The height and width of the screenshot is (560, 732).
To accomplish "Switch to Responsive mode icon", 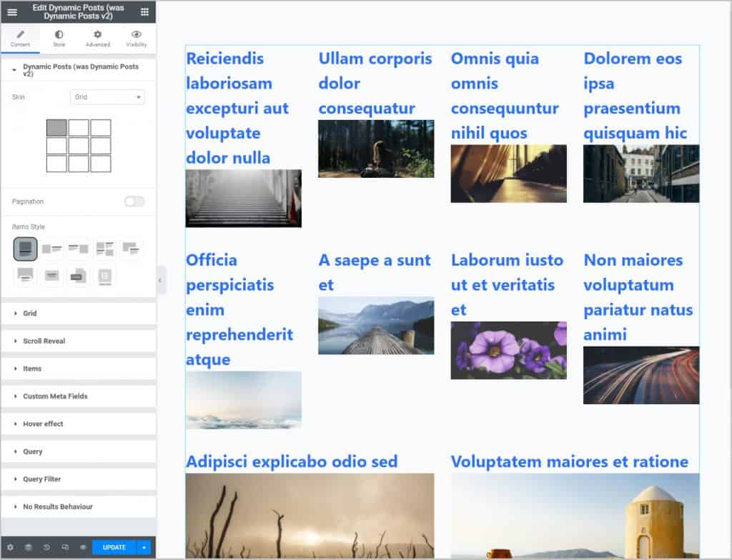I will coord(65,548).
